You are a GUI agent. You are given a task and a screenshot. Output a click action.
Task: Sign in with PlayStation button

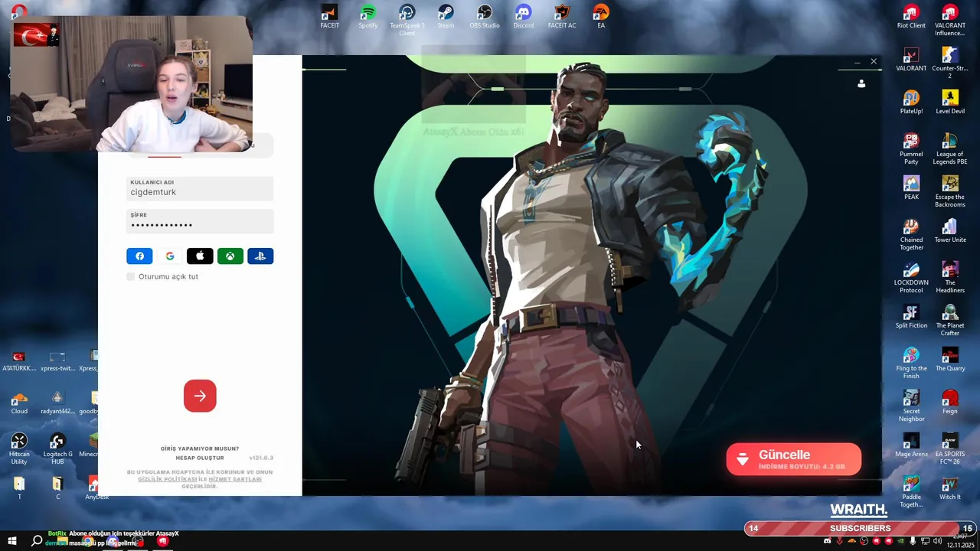tap(260, 256)
